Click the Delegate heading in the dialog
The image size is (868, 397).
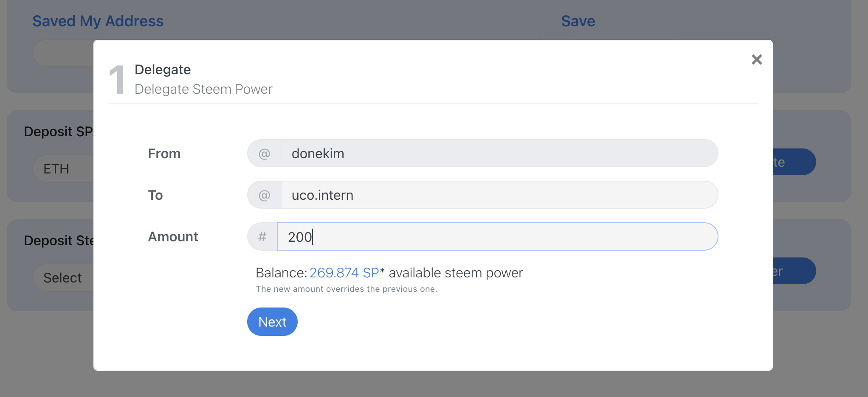163,70
